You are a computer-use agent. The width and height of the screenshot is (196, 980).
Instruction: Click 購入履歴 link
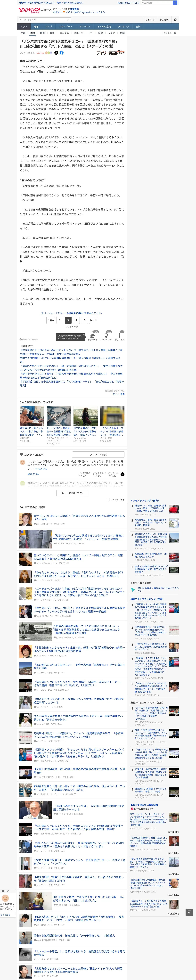click(x=164, y=20)
